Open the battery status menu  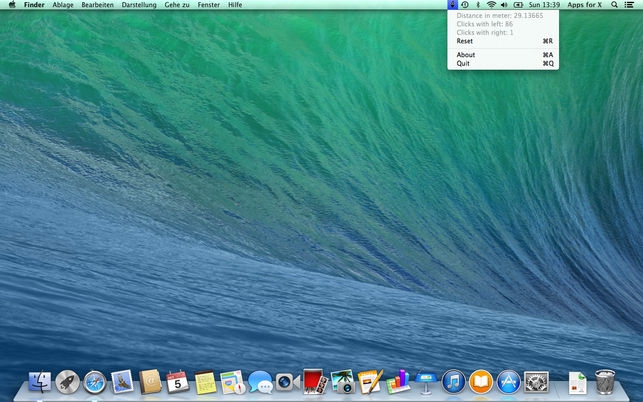pos(519,5)
